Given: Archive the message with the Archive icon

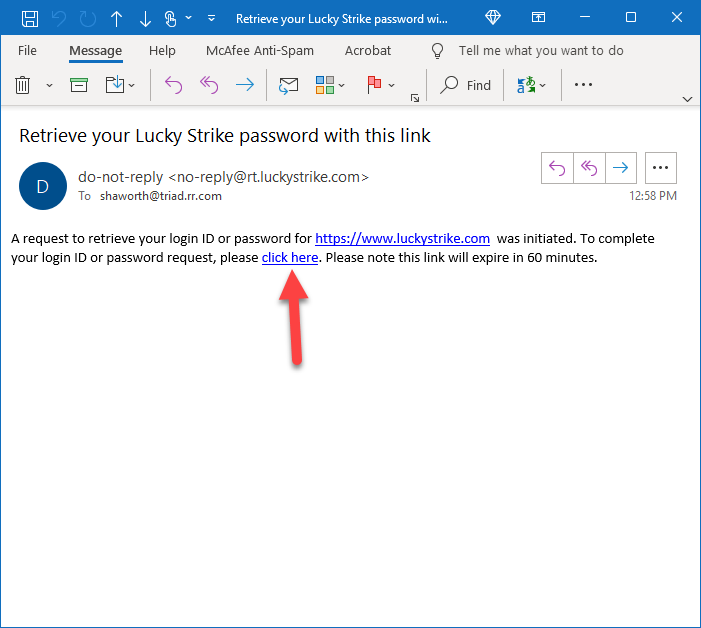Looking at the screenshot, I should 79,85.
